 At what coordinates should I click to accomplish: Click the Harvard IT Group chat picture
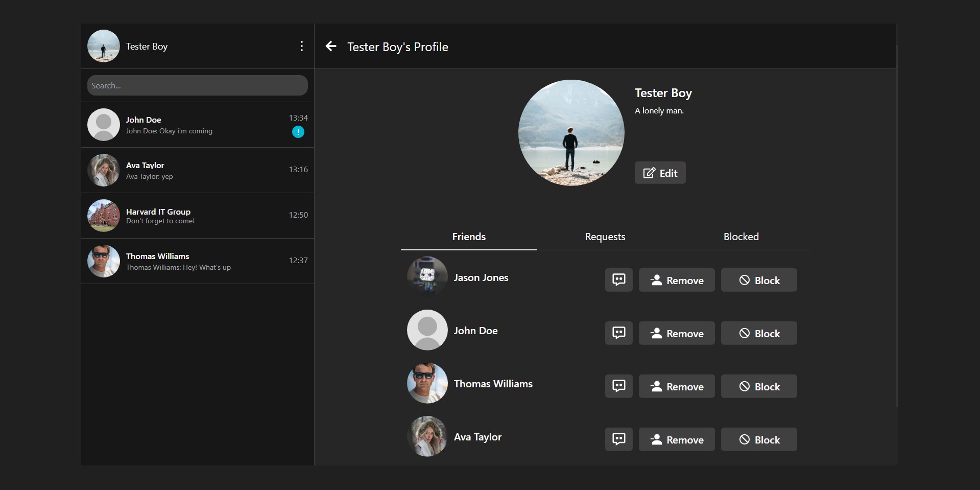tap(104, 216)
